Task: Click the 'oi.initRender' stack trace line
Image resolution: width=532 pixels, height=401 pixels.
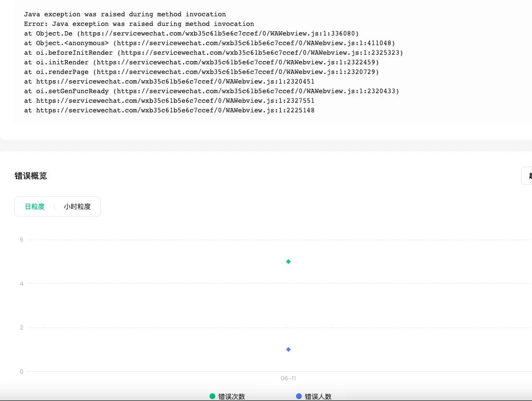Action: [201, 62]
